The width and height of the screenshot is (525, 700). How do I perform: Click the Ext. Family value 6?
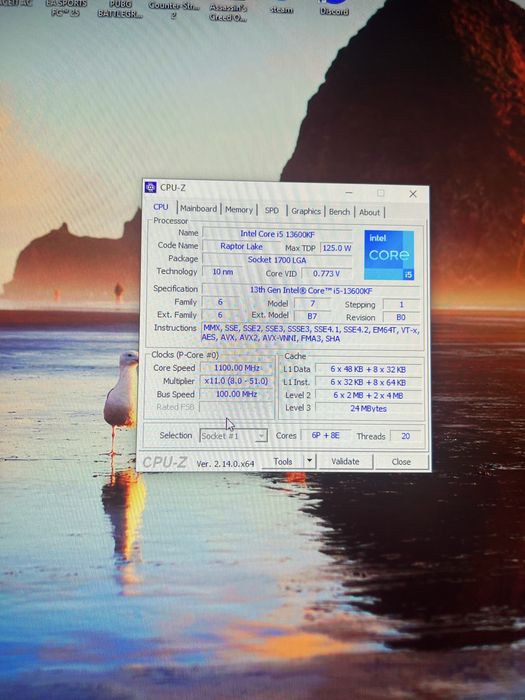point(220,315)
